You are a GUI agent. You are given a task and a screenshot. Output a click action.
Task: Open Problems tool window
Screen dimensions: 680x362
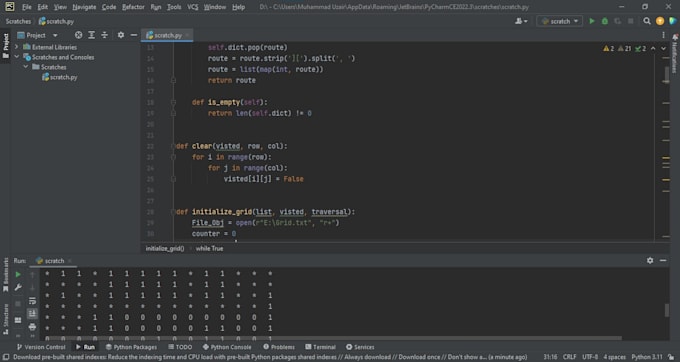click(279, 347)
